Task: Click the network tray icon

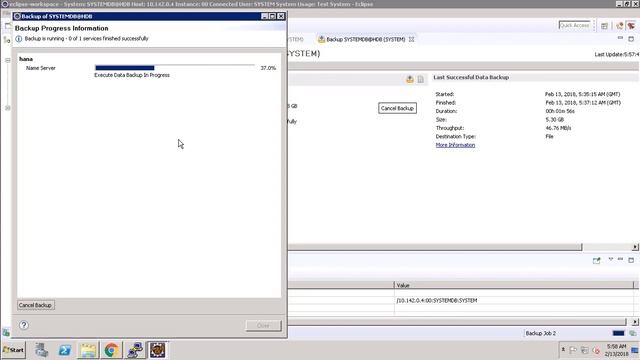Action: [584, 350]
